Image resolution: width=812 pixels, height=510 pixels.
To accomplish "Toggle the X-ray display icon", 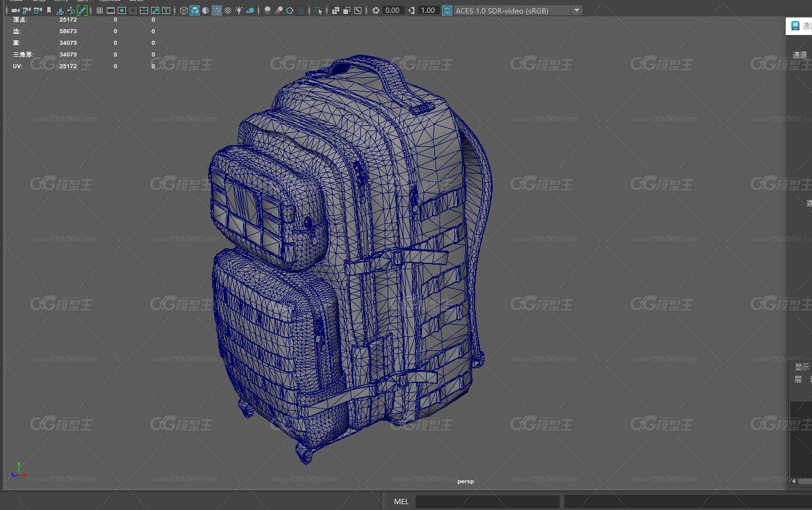I will pos(335,10).
